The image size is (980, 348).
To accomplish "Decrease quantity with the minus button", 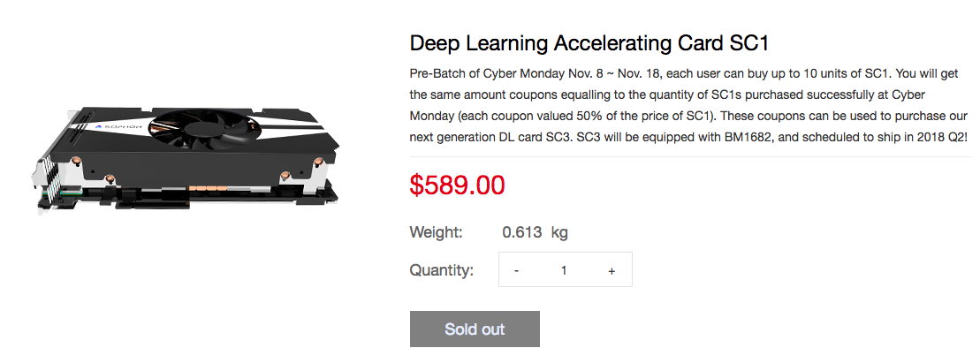I will (x=516, y=270).
